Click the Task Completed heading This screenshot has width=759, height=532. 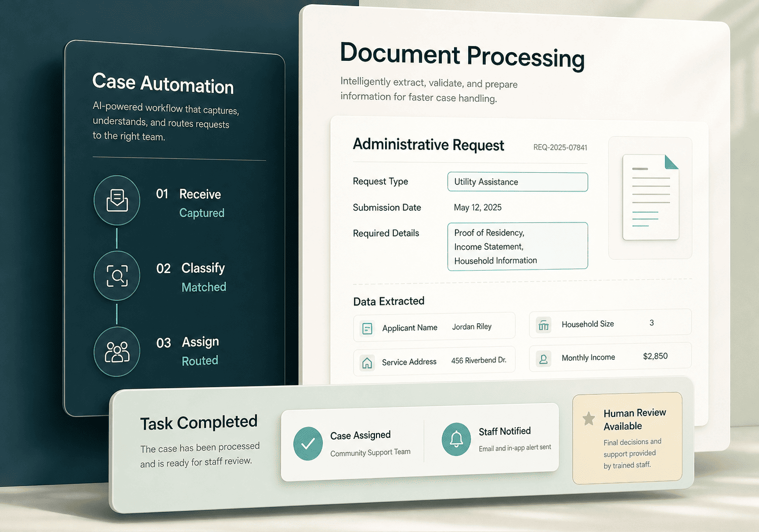[199, 423]
